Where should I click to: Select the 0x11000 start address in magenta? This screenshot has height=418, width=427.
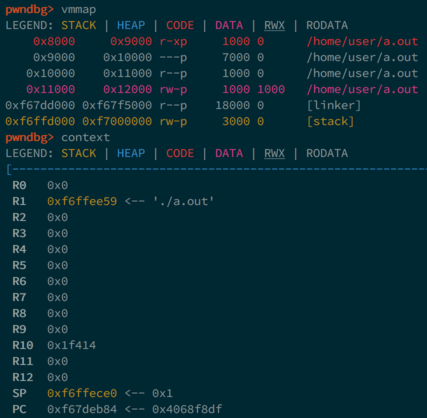click(51, 89)
